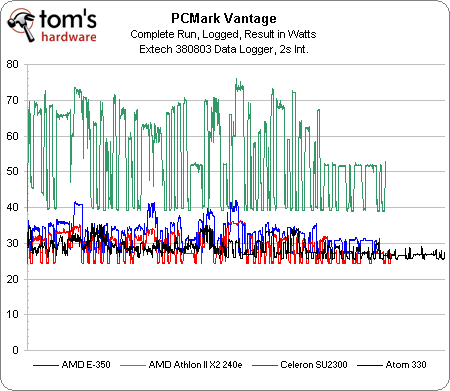Select the "Atom 330" legend label
Image resolution: width=450 pixels, height=391 pixels.
click(406, 365)
